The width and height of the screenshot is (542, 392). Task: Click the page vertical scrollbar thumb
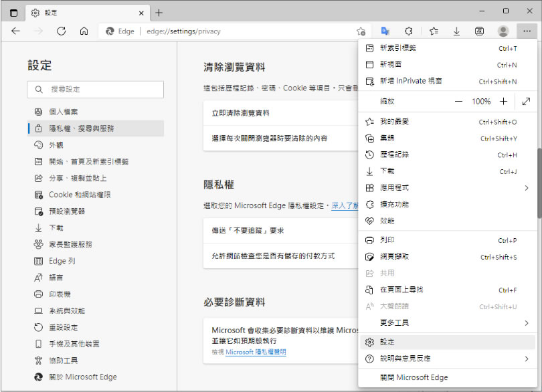(x=539, y=183)
